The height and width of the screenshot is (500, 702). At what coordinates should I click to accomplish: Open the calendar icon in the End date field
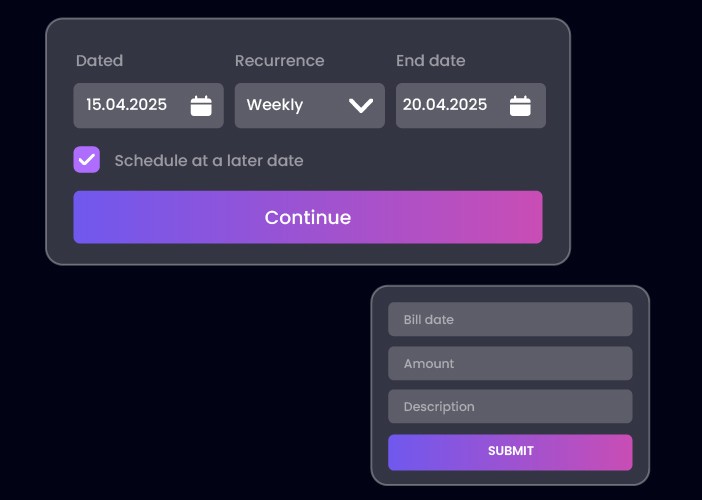pos(520,106)
